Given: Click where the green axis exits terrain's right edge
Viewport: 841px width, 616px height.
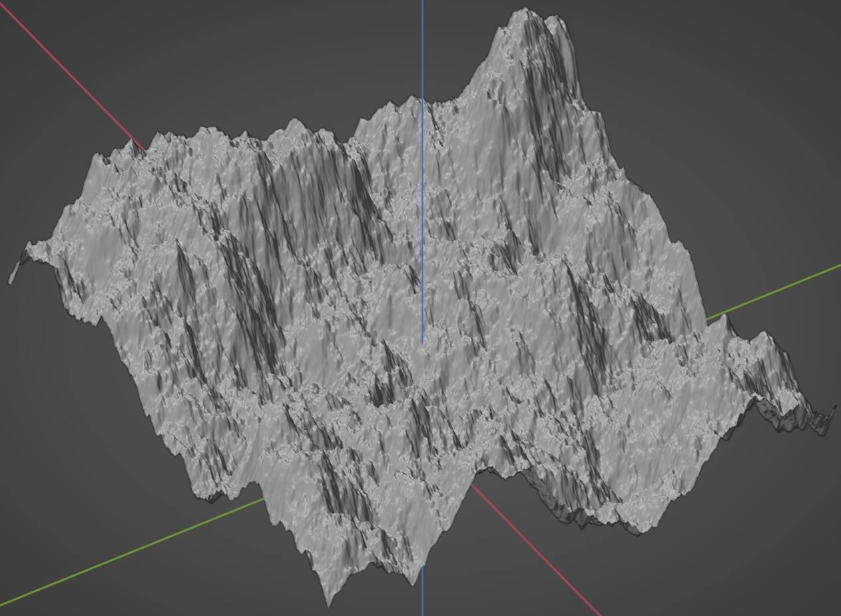Looking at the screenshot, I should click(x=708, y=318).
